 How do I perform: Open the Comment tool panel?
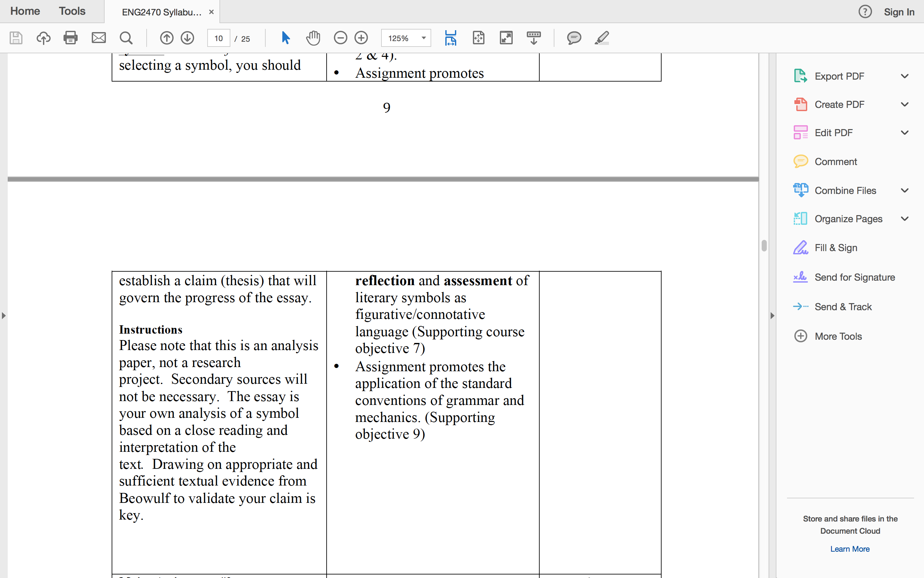click(835, 162)
